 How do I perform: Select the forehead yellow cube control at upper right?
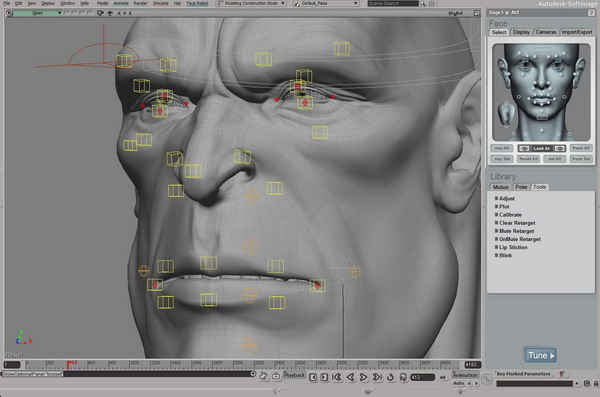[342, 49]
